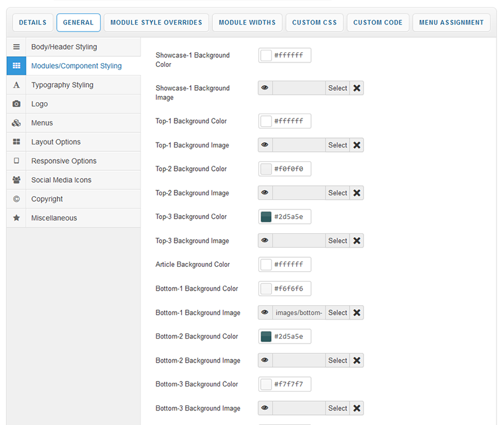The width and height of the screenshot is (504, 425).
Task: Preview the Showcase-1 Background Image
Action: pos(265,88)
